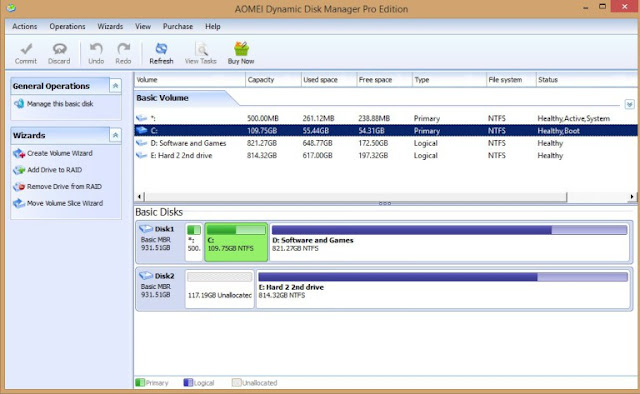The width and height of the screenshot is (640, 394).
Task: Sort by Used space column header
Action: [329, 80]
